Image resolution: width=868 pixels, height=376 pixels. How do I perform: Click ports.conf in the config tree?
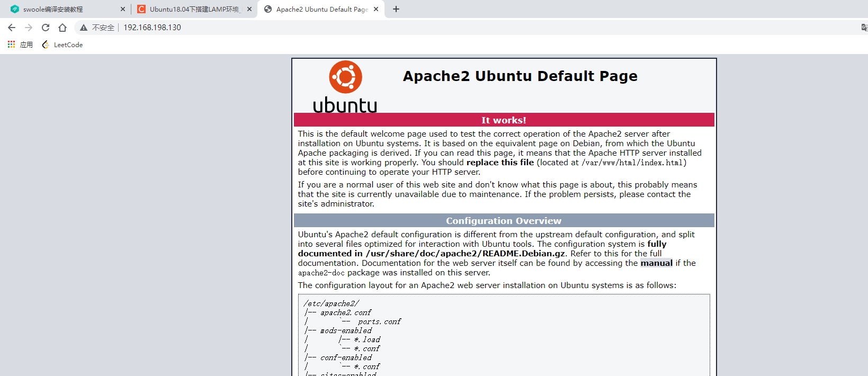tap(380, 321)
